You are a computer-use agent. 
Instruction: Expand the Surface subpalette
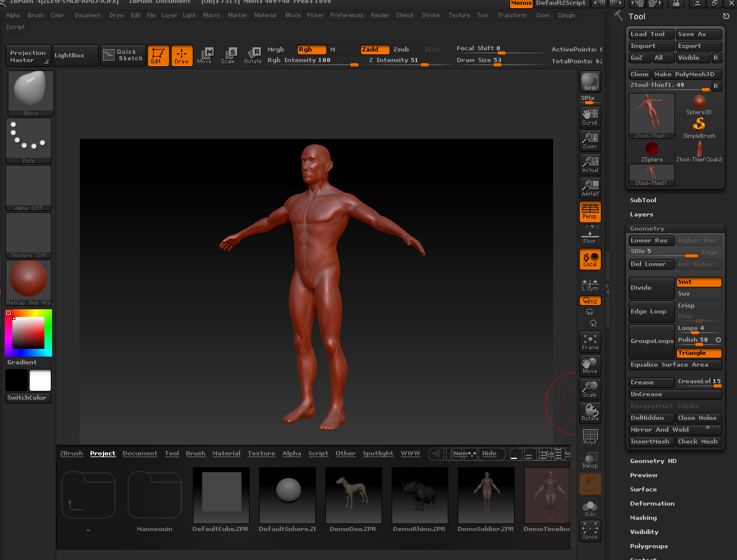[x=644, y=490]
